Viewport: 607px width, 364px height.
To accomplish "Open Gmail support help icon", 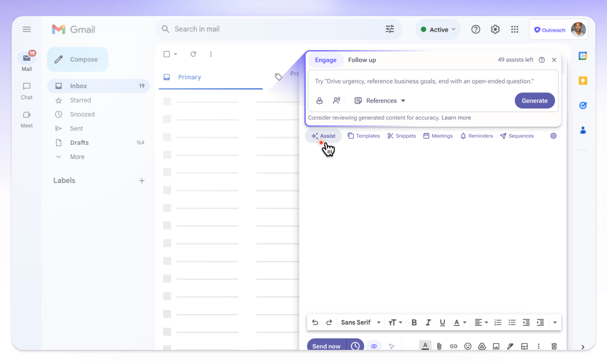I will pos(476,30).
